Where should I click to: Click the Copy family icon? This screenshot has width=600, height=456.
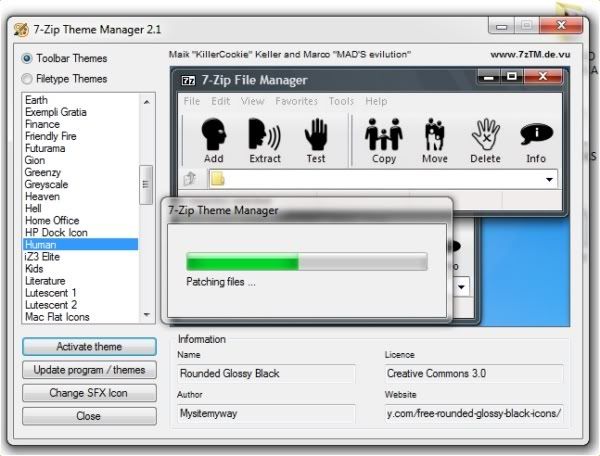(x=383, y=134)
